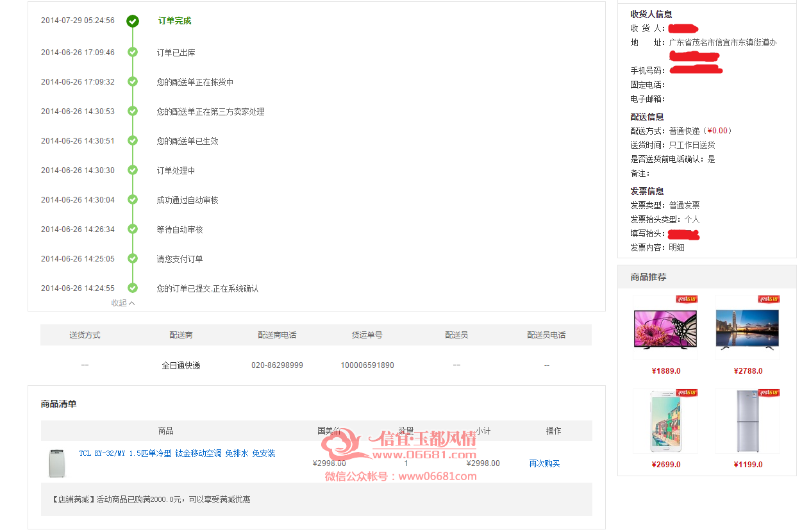
Task: Click the ¥1199.0 price label
Action: 748,465
